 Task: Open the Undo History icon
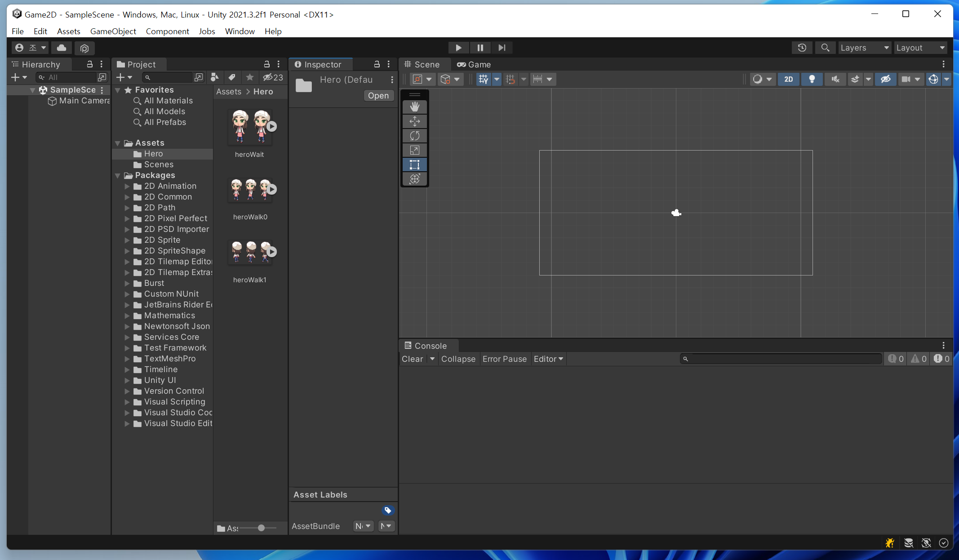click(802, 48)
